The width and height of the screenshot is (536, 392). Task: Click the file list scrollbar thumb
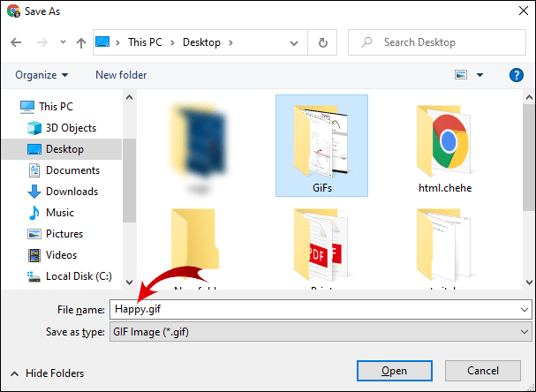529,157
